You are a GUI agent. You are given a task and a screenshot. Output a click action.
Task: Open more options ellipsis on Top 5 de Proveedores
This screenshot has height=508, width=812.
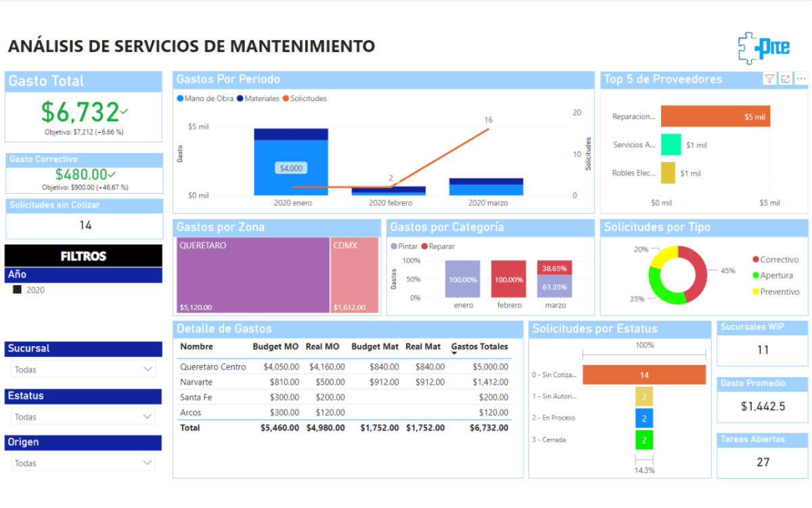coord(801,79)
